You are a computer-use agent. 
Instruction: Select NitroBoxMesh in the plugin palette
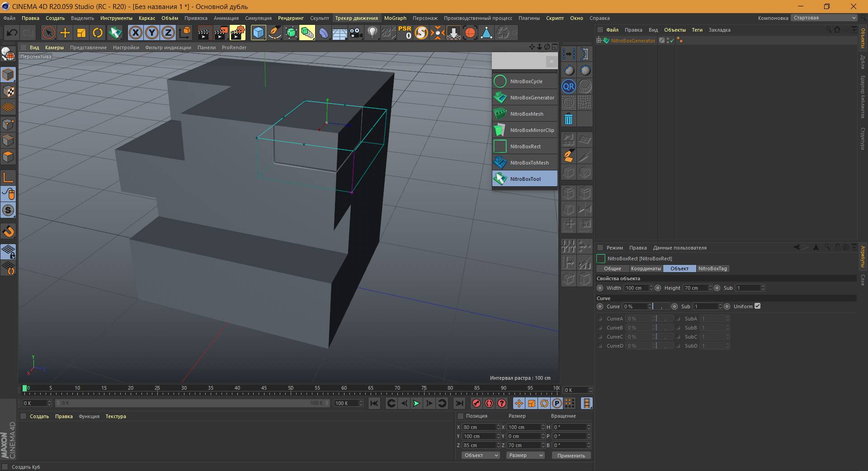point(525,114)
